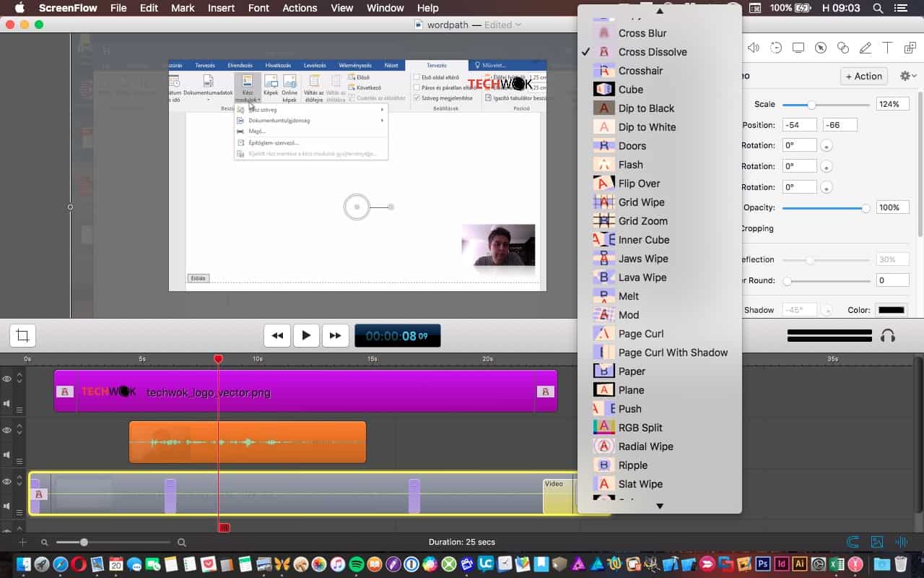
Task: Open the Video Motion properties tab icon
Action: click(776, 48)
